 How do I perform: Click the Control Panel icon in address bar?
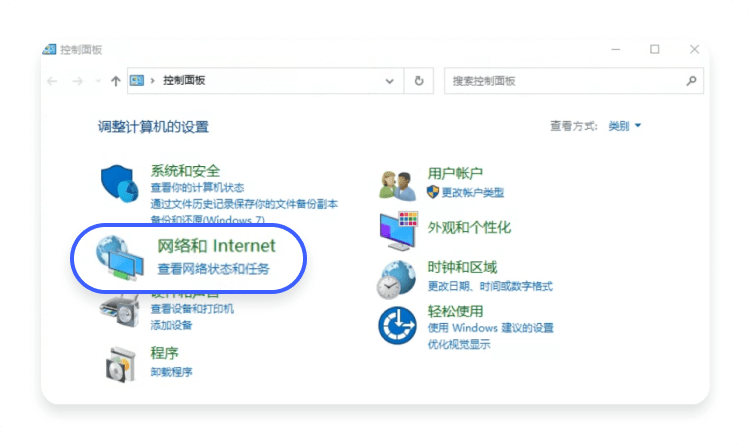click(137, 80)
